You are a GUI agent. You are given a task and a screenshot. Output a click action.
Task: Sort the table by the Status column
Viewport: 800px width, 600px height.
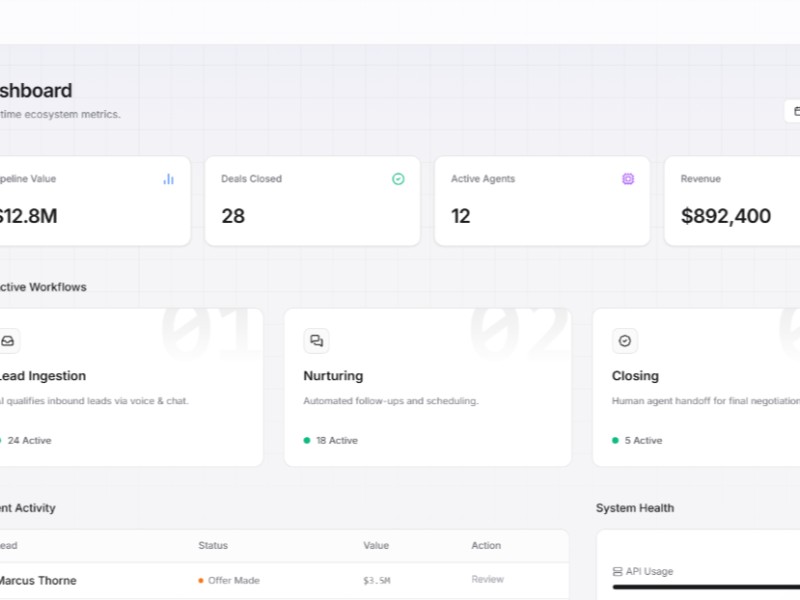tap(212, 546)
